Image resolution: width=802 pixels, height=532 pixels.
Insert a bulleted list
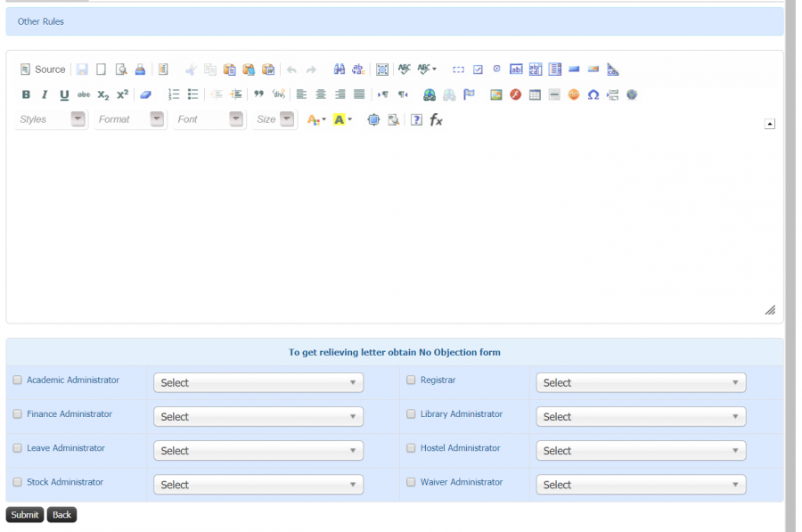tap(192, 94)
